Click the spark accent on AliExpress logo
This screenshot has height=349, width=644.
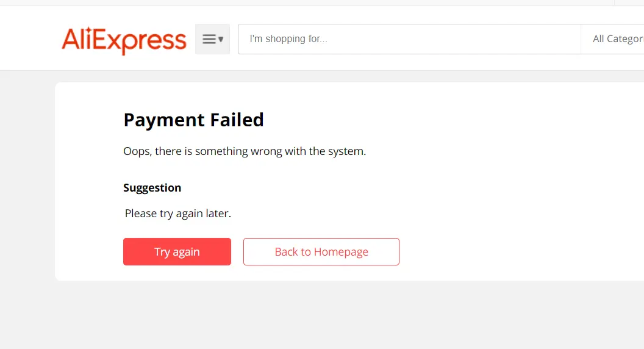point(88,31)
